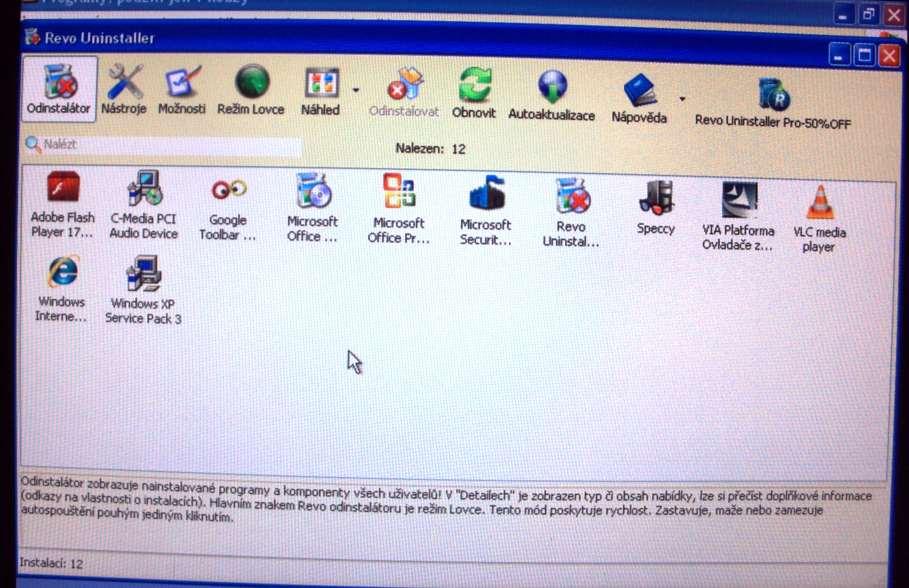Viewport: 909px width, 588px height.
Task: Maximize the Revo Uninstaller window
Action: [x=864, y=55]
